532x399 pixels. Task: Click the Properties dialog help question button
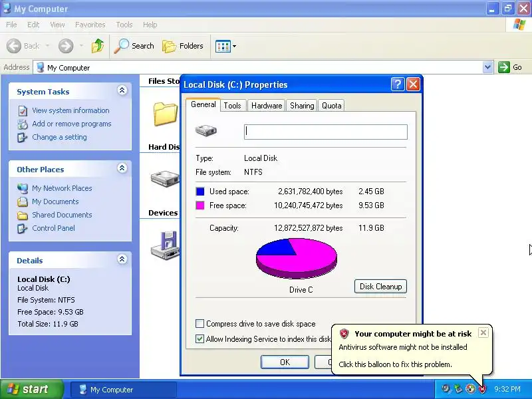(398, 84)
